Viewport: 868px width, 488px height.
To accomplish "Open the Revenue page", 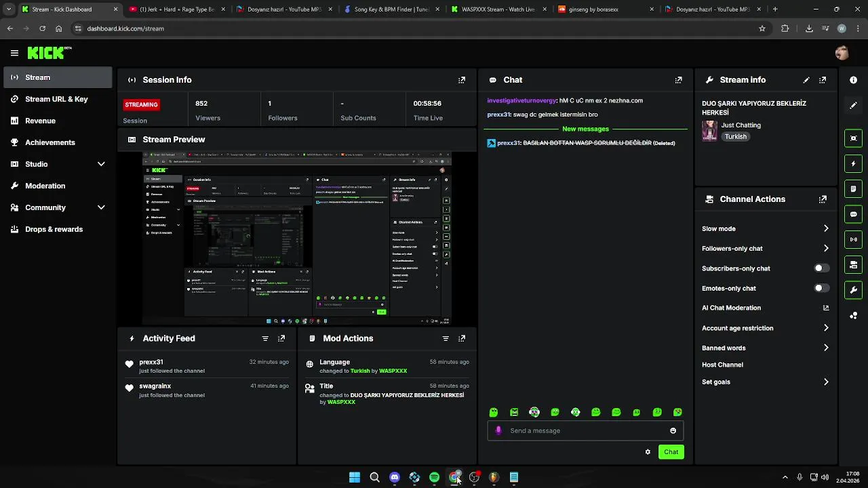I will click(x=58, y=121).
